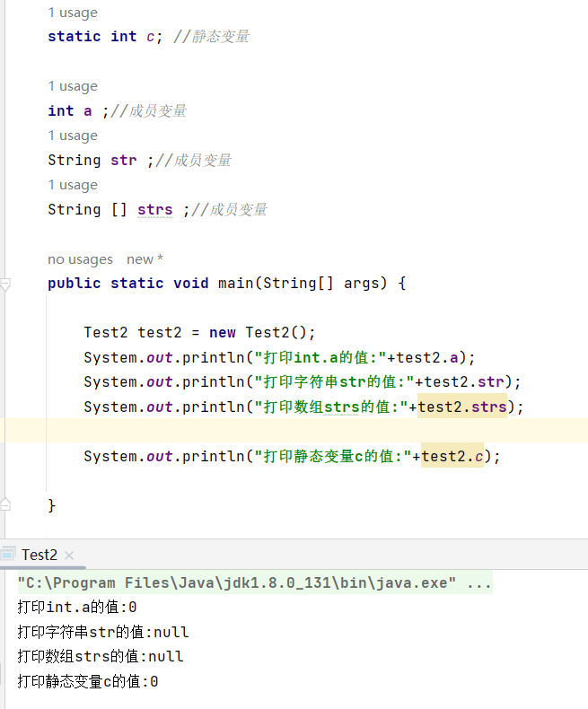Viewport: 588px width, 709px height.
Task: Click the console line showing static variable c value
Action: point(88,681)
